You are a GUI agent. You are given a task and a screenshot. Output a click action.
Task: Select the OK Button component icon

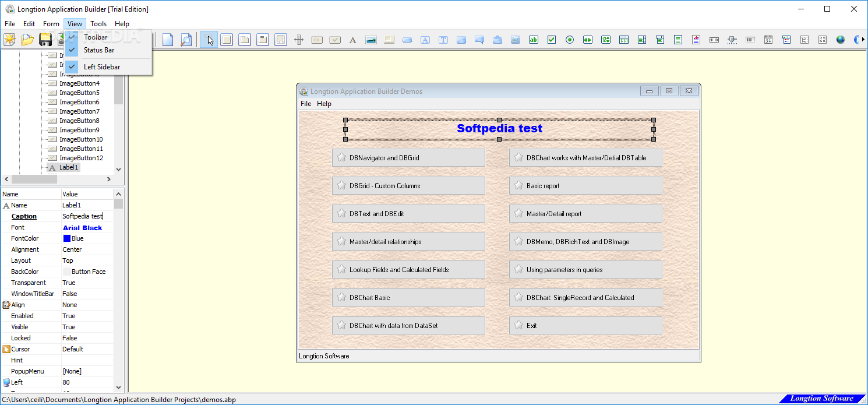point(317,40)
